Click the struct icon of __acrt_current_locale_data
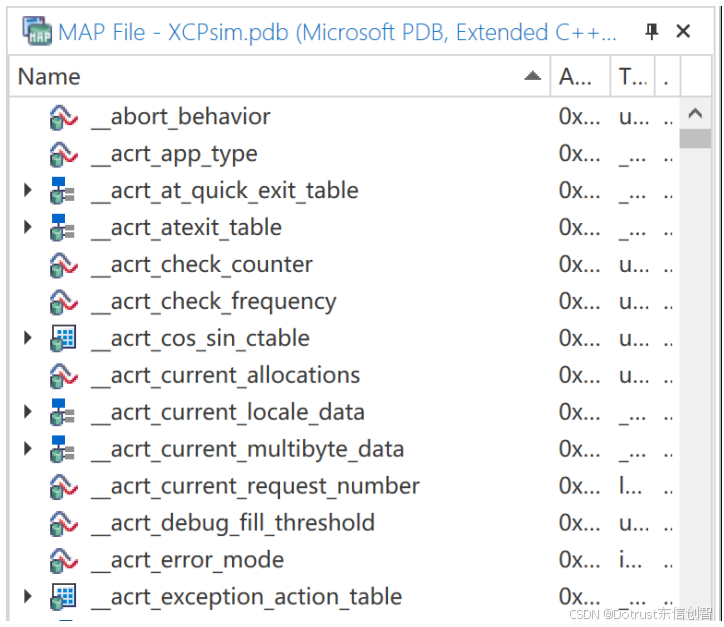Viewport: 724px width, 627px height. 62,412
